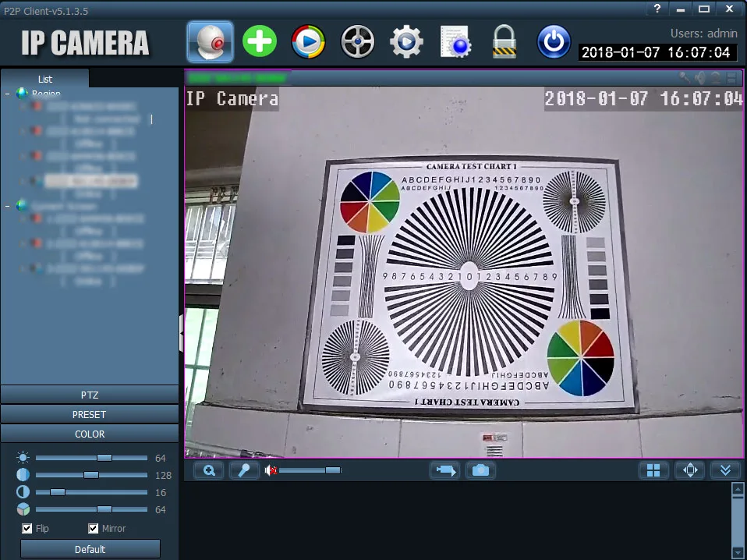The height and width of the screenshot is (560, 747).
Task: Open the live preview camera view
Action: point(208,41)
